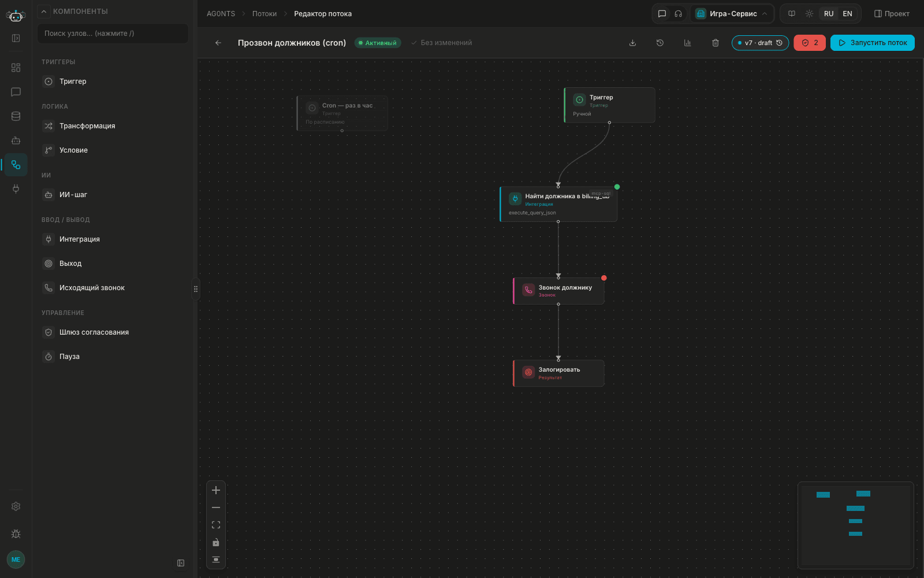Viewport: 924px width, 578px height.
Task: Click the panel resize grip handle
Action: coord(196,289)
